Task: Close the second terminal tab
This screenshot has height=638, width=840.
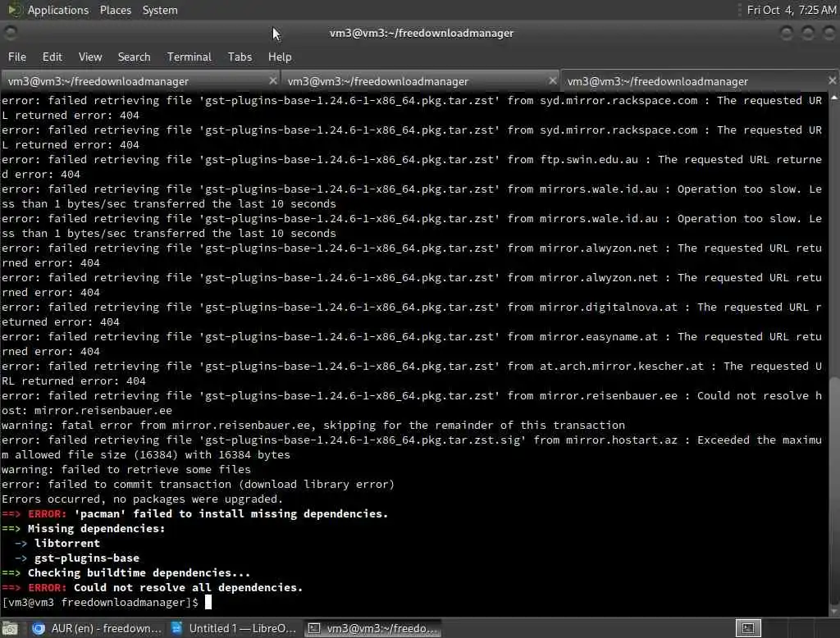Action: coord(552,80)
